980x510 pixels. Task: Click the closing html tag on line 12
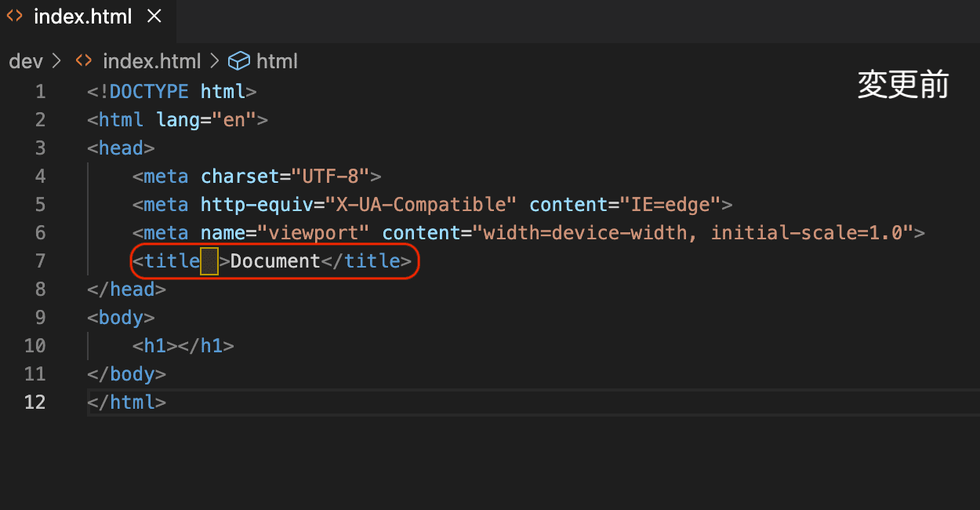(127, 403)
